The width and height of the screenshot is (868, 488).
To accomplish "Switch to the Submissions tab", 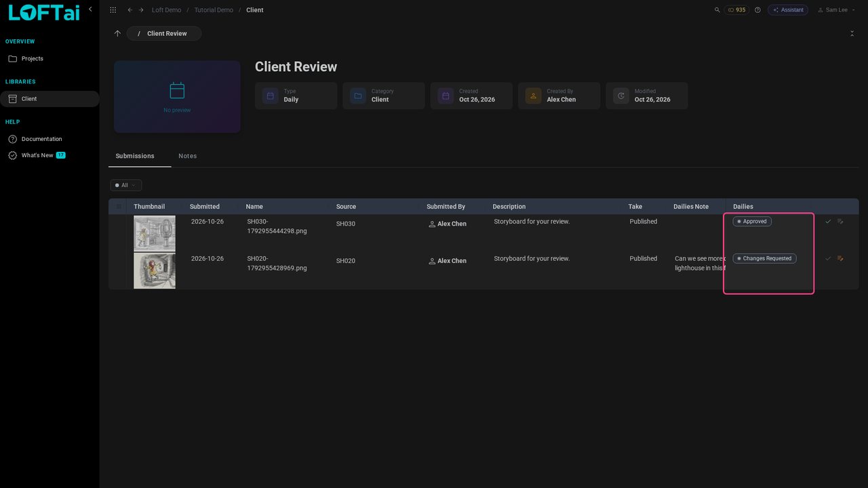I will point(135,156).
